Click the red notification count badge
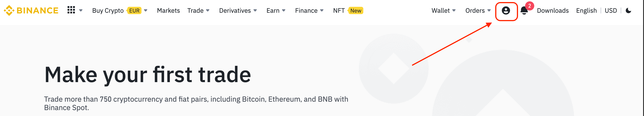Viewport: 644px width, 116px height. pyautogui.click(x=529, y=6)
